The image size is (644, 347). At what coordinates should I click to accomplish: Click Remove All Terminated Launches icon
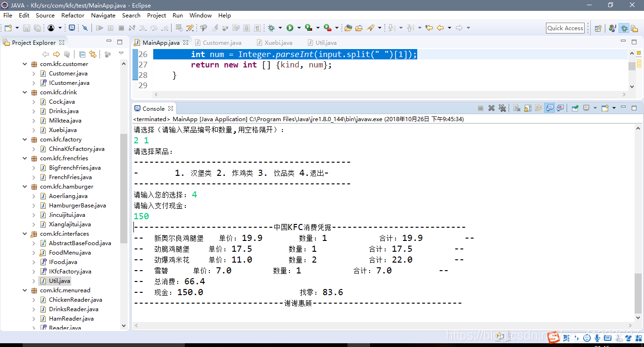(x=502, y=108)
